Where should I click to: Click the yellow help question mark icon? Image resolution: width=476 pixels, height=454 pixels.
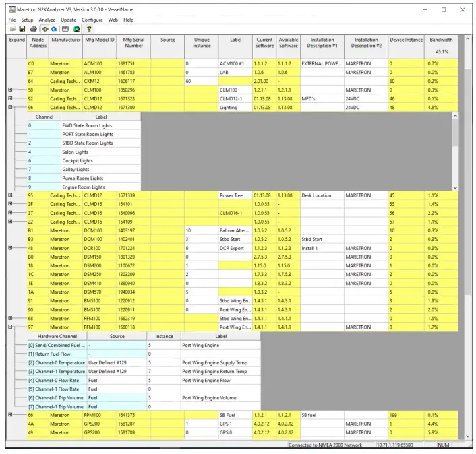89,29
